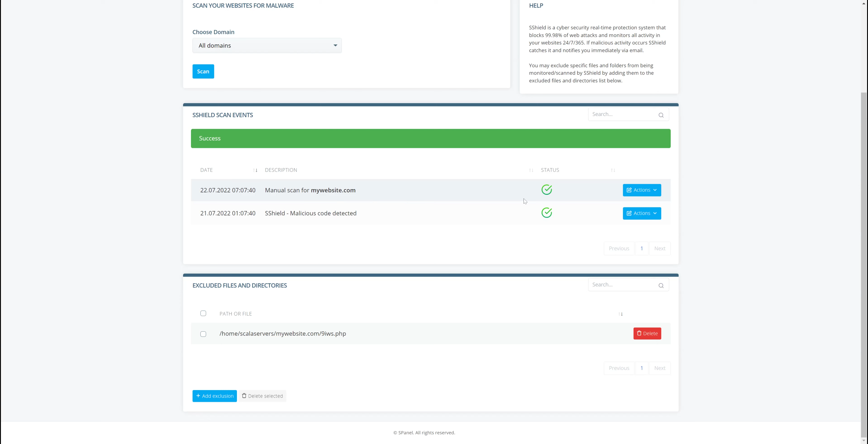Open Actions dropdown for Manual scan row
868x444 pixels.
pyautogui.click(x=641, y=190)
